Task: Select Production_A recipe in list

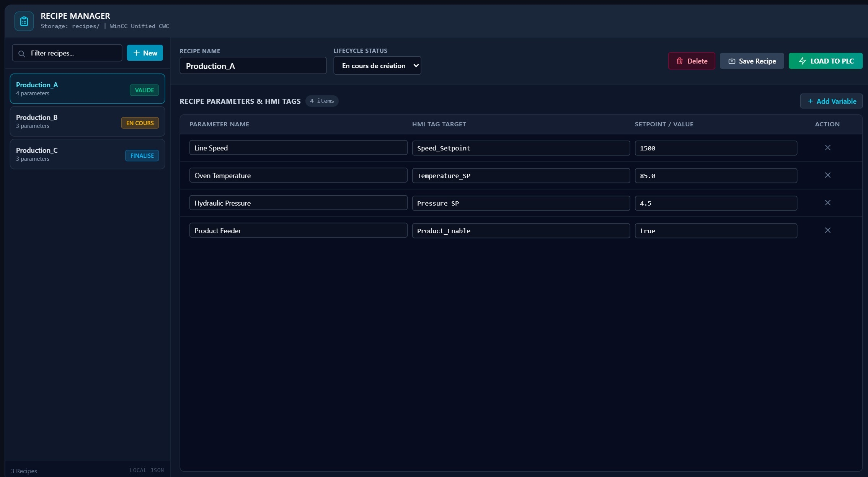Action: (87, 89)
